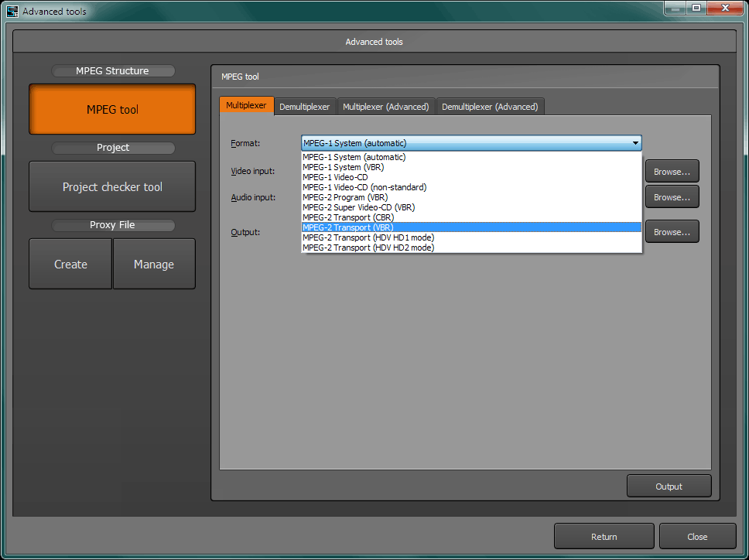The height and width of the screenshot is (560, 749).
Task: Switch to the Demultiplexer tab
Action: click(x=305, y=105)
